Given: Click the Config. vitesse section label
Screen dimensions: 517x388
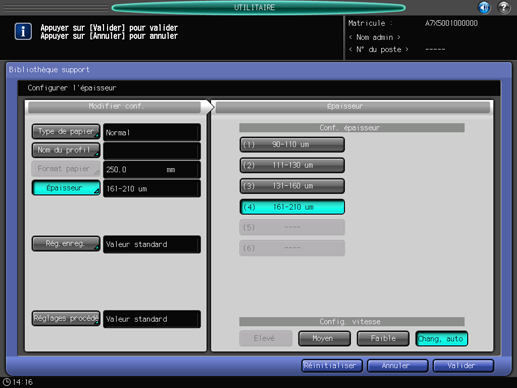Looking at the screenshot, I should [352, 322].
